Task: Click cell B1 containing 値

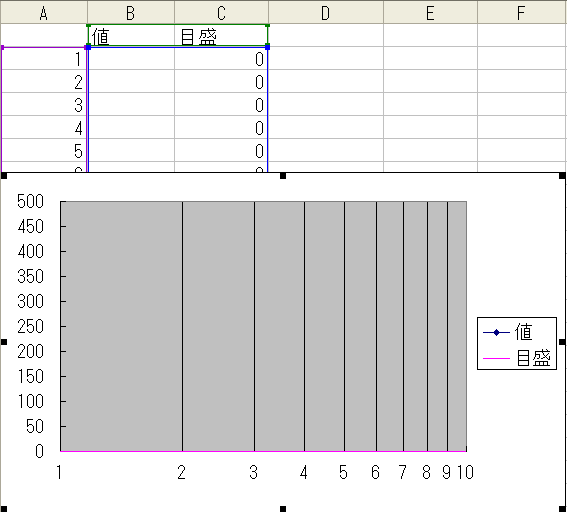Action: point(131,35)
